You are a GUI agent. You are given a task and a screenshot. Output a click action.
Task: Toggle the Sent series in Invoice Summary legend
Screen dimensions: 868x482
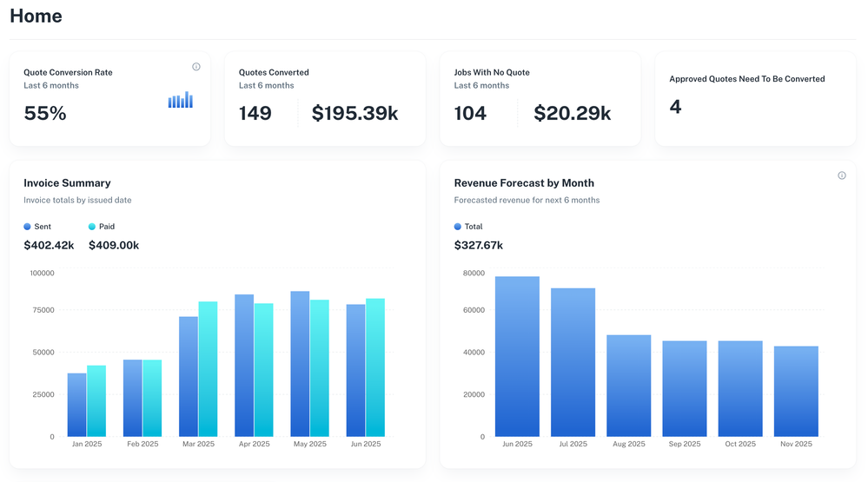(37, 227)
